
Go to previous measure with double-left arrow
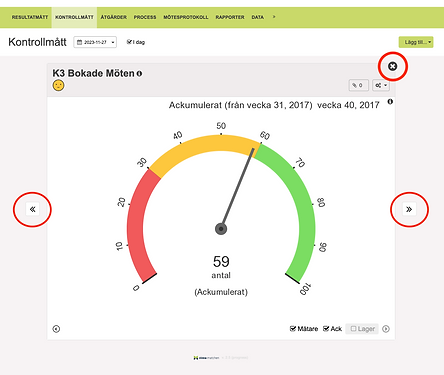pos(32,209)
